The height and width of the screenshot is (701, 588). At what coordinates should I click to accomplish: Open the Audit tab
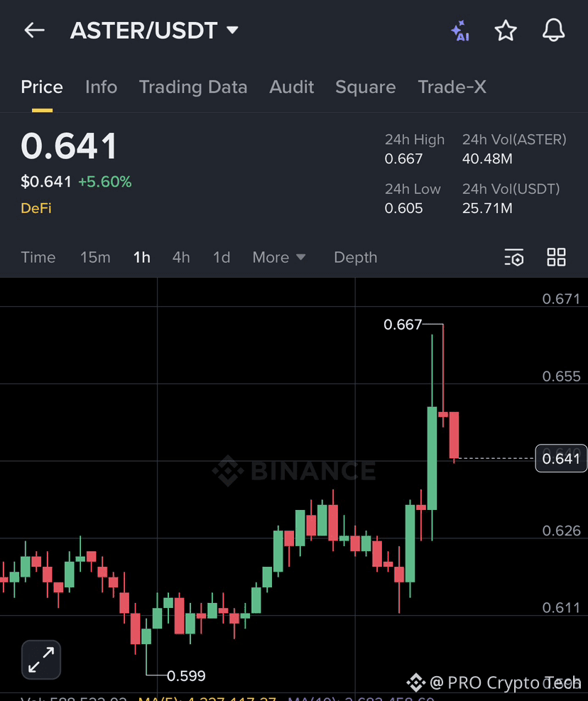pos(291,87)
